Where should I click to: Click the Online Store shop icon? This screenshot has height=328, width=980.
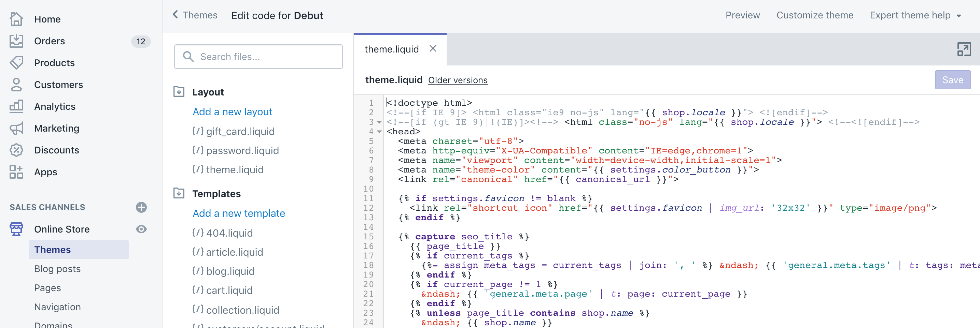pos(16,229)
